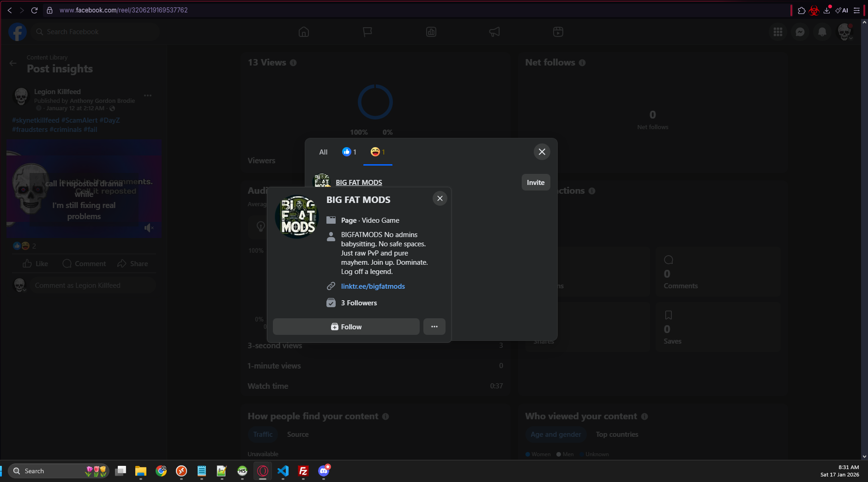This screenshot has height=482, width=868.
Task: Focus the Search Facebook field
Action: coord(96,32)
